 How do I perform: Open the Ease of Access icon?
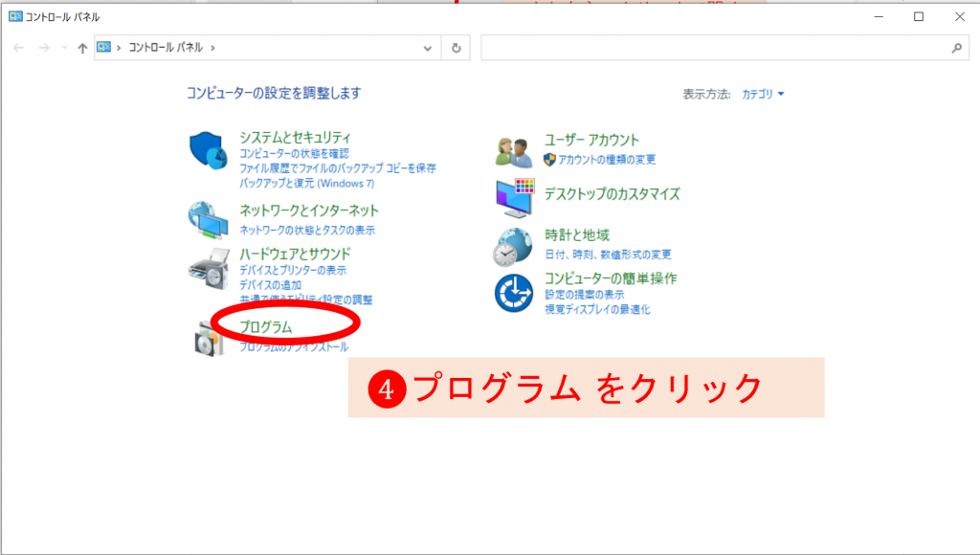pos(514,293)
